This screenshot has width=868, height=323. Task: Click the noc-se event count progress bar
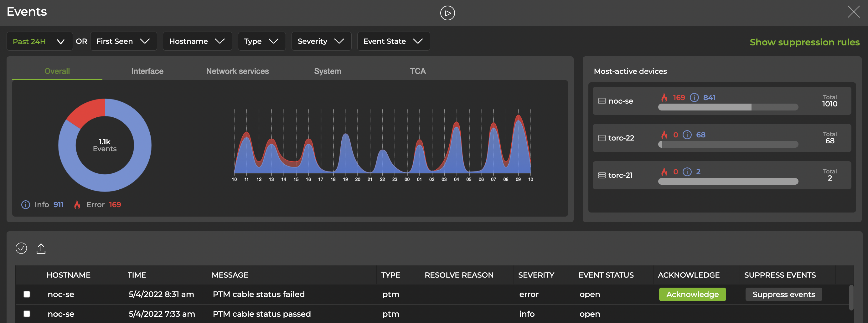pyautogui.click(x=728, y=107)
